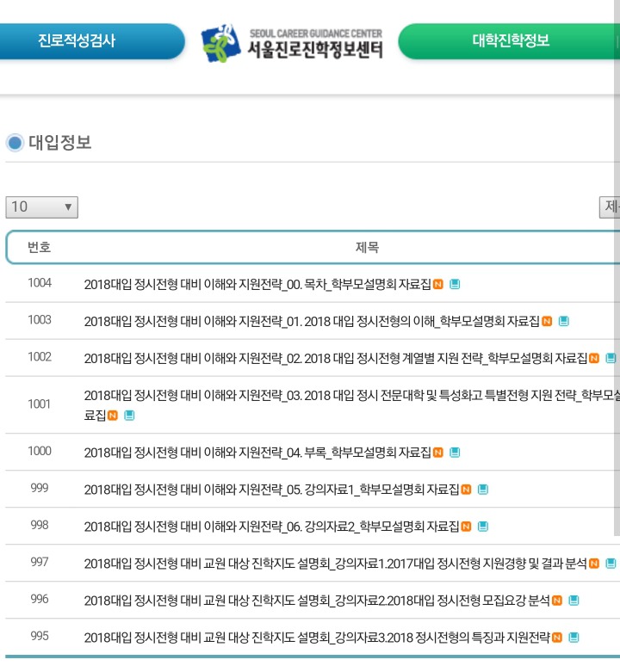This screenshot has width=620, height=672.
Task: Open post 05. 강의자료1_학부모설명회 자료집
Action: 271,490
